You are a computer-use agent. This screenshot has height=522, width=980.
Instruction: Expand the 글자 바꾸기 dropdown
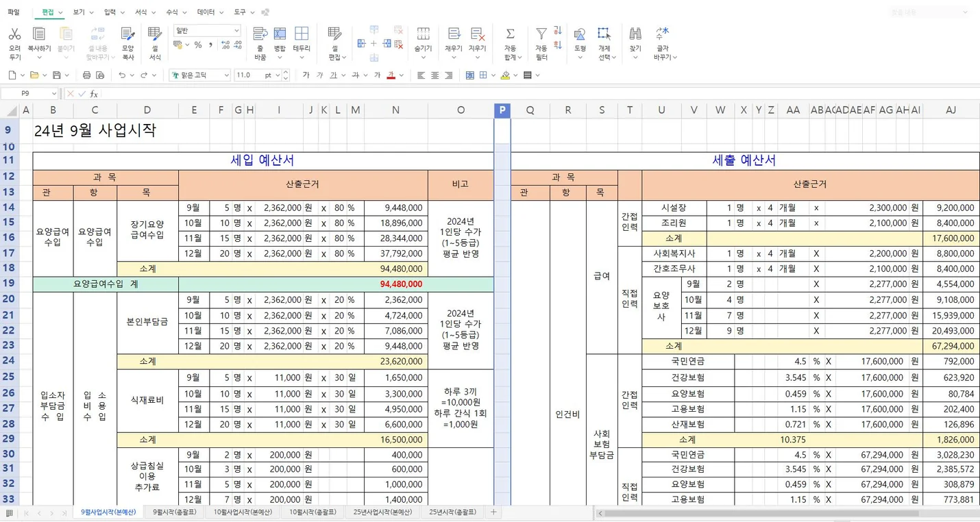674,58
